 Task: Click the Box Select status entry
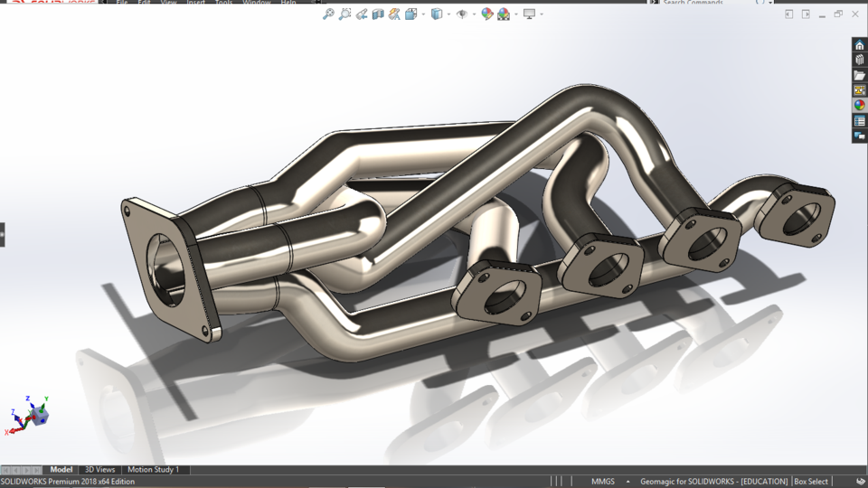coord(811,482)
